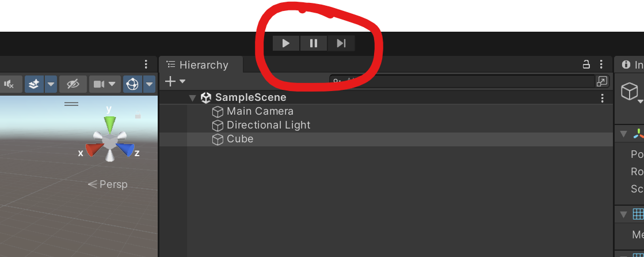Toggle the Gizmos globe icon
Viewport: 644px width, 257px height.
click(132, 84)
